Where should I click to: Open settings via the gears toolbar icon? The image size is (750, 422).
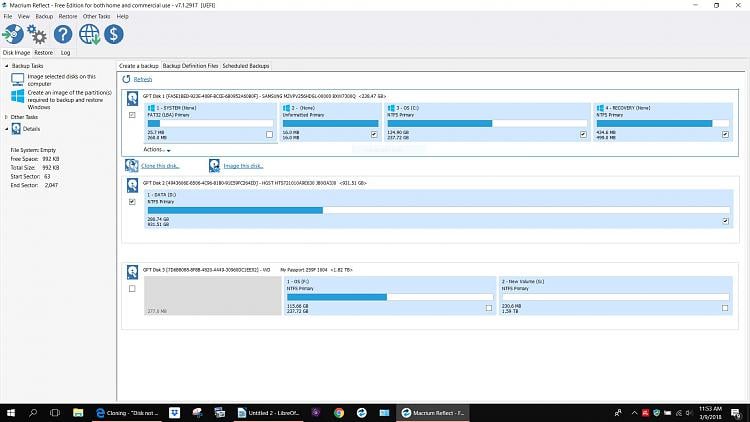click(37, 34)
